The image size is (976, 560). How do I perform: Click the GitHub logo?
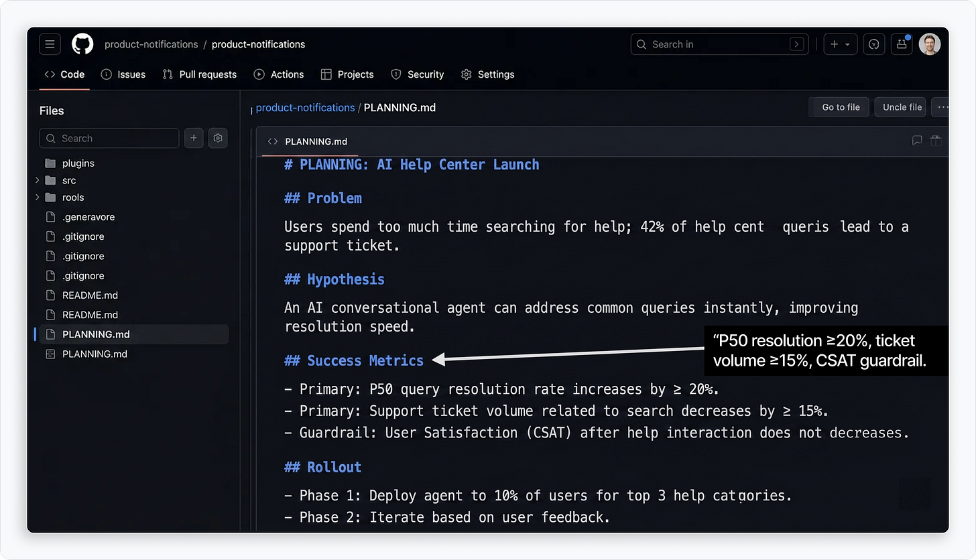(x=82, y=44)
